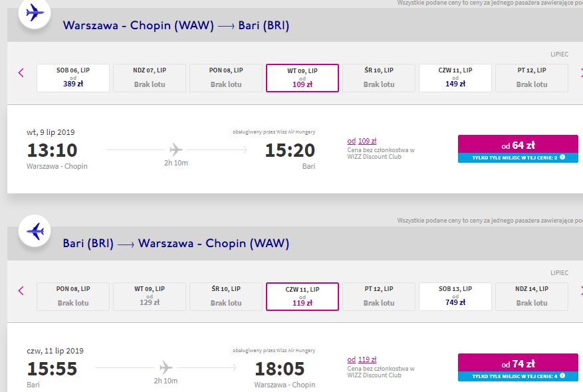Screen dimensions: 583x392
Task: Show earlier outbound dates with left chevron
Action: [21, 73]
